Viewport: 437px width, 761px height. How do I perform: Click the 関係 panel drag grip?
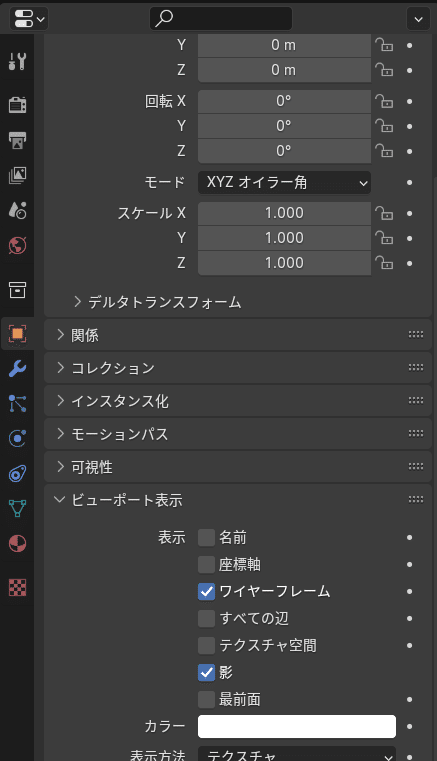[x=416, y=334]
